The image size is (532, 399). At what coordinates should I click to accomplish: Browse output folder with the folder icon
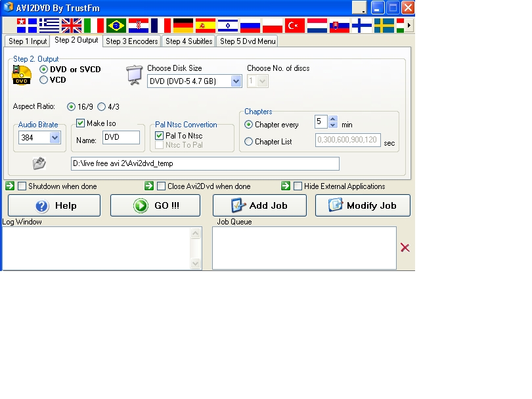click(39, 163)
